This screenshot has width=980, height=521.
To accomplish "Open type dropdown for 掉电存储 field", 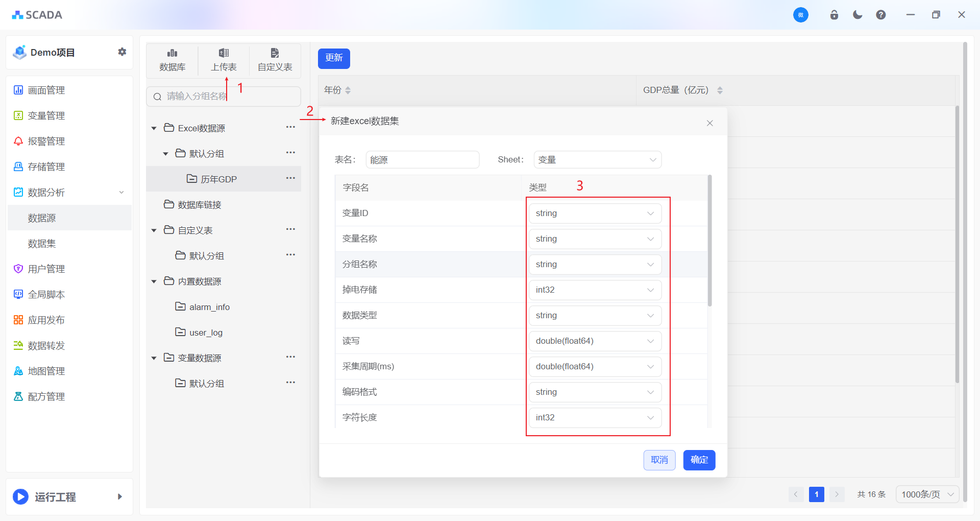I will coord(595,290).
